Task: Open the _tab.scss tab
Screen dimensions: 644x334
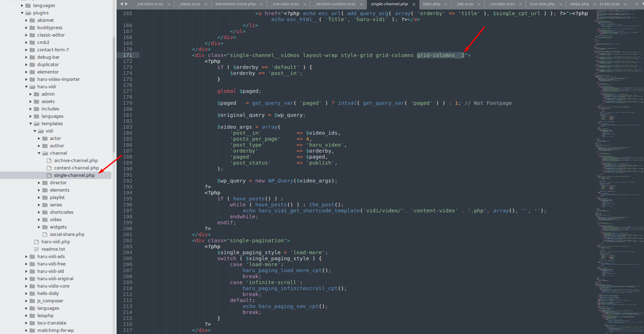Action: tap(464, 4)
